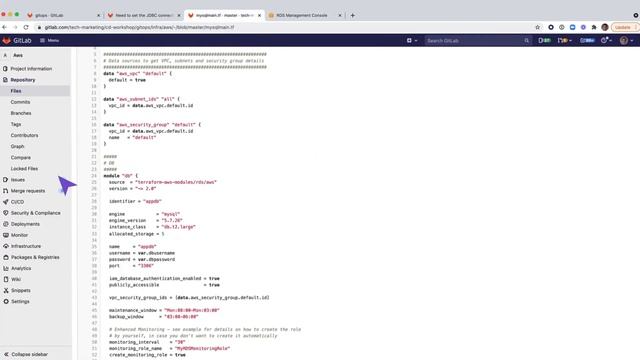The height and width of the screenshot is (360, 640).
Task: Click line number 24 in code
Action: click(94, 176)
